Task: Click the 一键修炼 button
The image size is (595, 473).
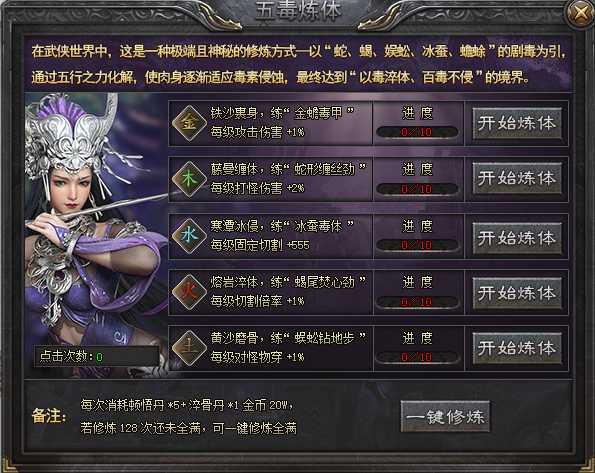Action: pos(445,416)
